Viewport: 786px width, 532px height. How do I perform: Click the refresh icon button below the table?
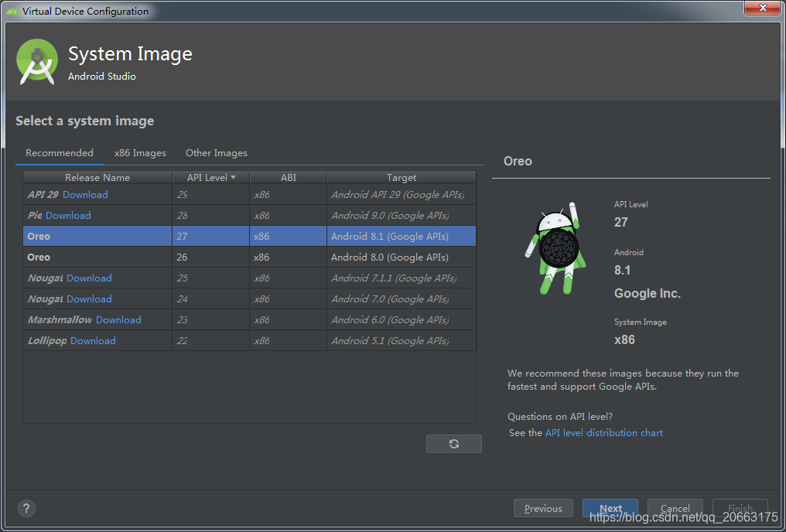[453, 444]
